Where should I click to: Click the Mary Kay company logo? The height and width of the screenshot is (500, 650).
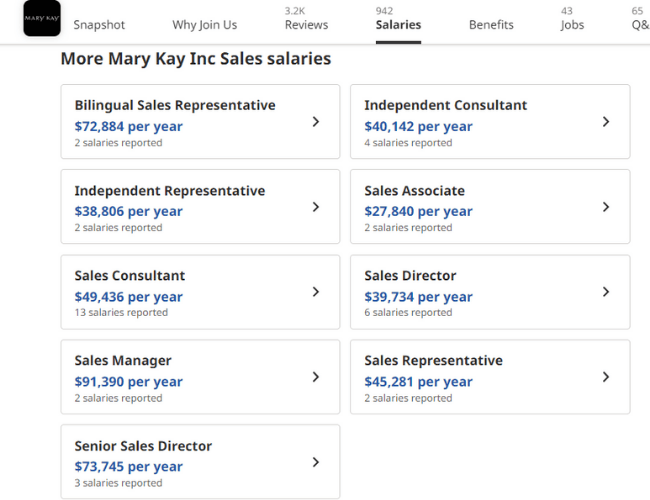point(42,18)
